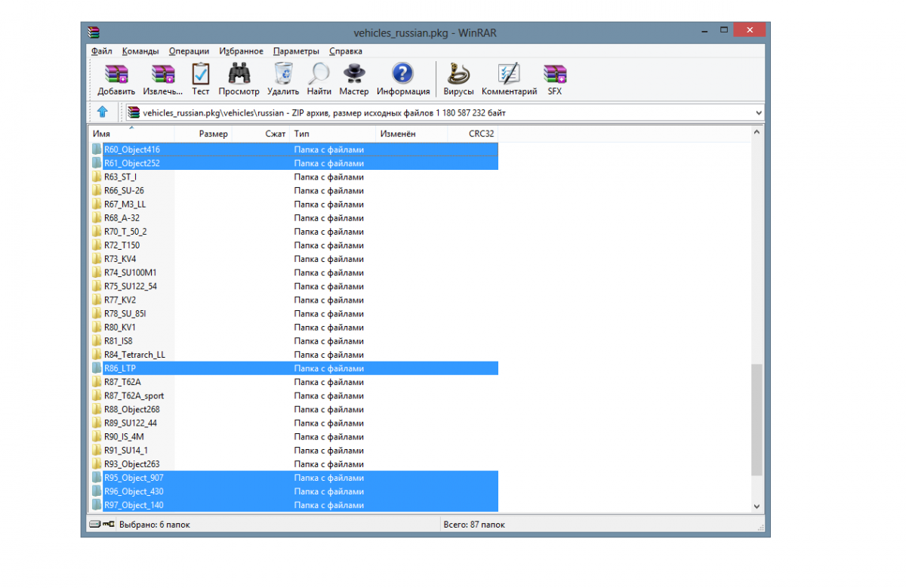Viewport: 906px width, 588px height.
Task: Click the drive icon in status bar
Action: pyautogui.click(x=94, y=524)
